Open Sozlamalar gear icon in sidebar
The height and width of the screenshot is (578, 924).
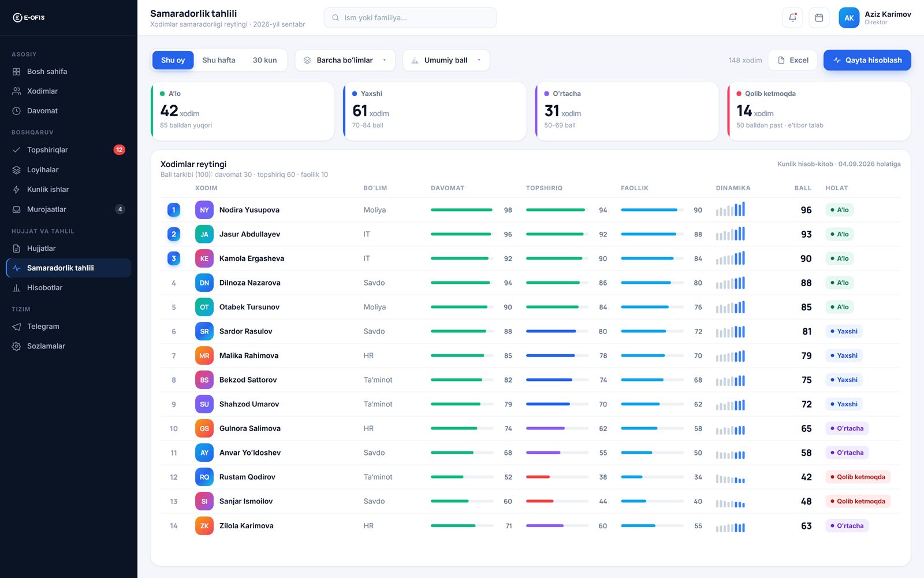click(17, 346)
